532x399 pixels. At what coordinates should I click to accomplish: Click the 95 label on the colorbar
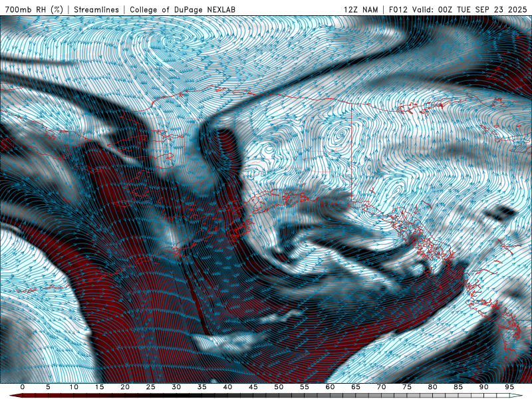pyautogui.click(x=509, y=387)
